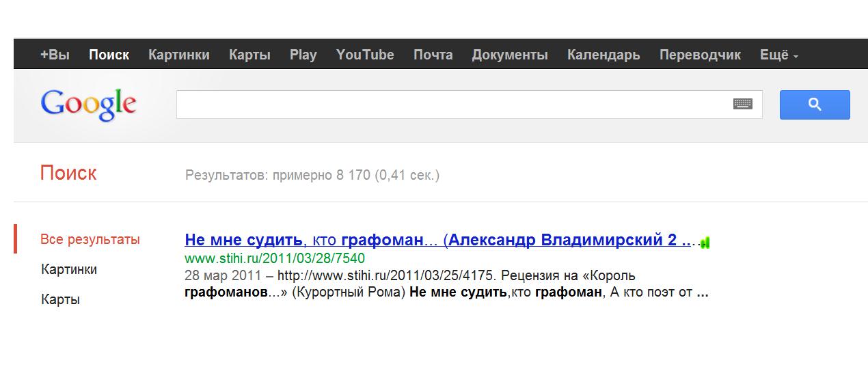Click the Google logo
The width and height of the screenshot is (868, 369).
click(88, 105)
